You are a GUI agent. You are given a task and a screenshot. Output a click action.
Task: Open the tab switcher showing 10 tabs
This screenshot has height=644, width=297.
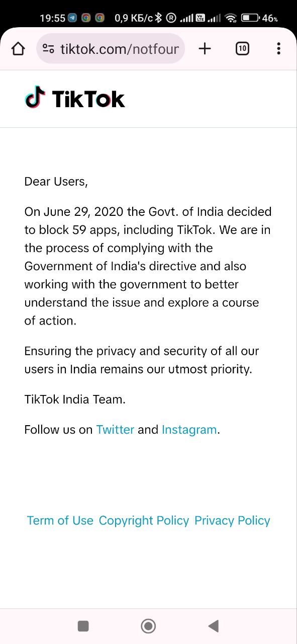tap(242, 48)
